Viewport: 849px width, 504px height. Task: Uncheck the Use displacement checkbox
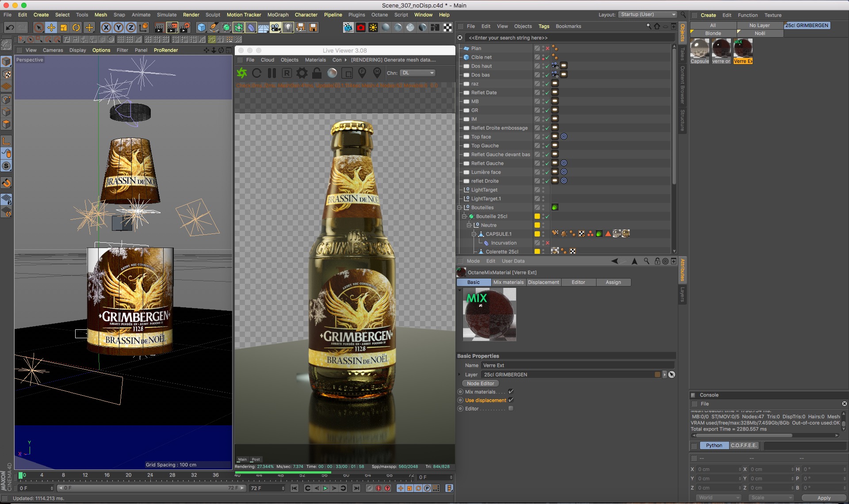(511, 400)
